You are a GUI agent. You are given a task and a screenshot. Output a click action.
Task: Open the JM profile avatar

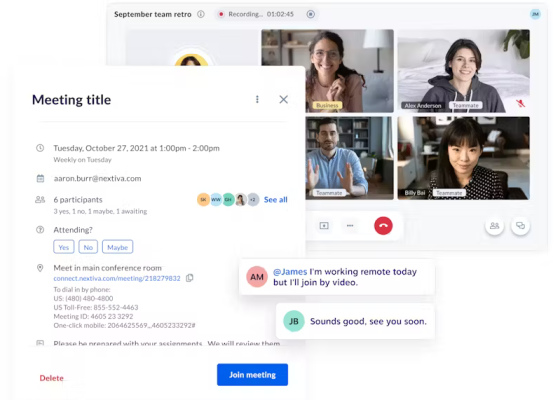tap(535, 14)
